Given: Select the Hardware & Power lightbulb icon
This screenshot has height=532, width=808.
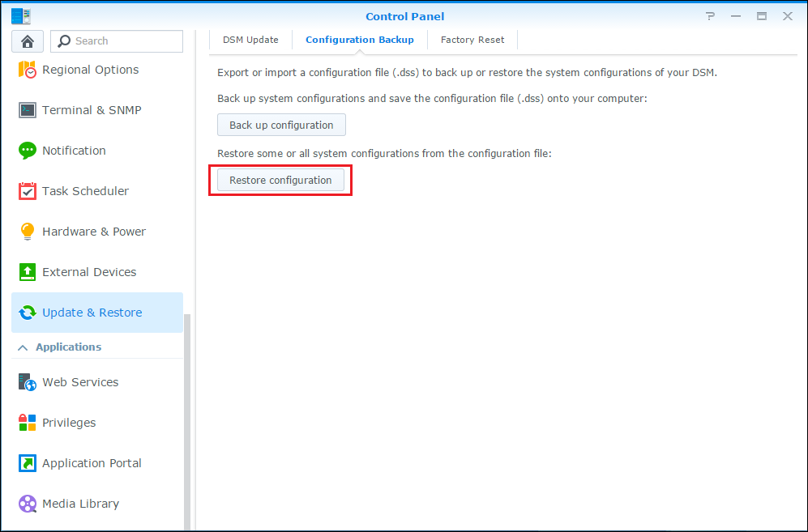Looking at the screenshot, I should (28, 232).
